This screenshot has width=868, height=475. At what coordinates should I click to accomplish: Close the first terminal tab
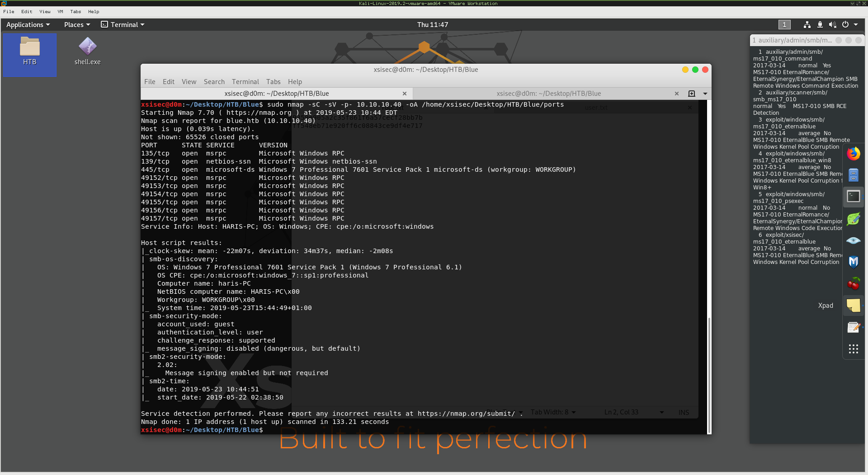coord(405,94)
